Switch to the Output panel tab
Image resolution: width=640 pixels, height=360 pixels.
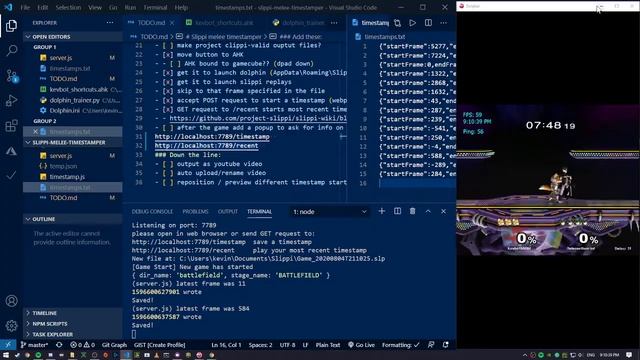pos(228,211)
